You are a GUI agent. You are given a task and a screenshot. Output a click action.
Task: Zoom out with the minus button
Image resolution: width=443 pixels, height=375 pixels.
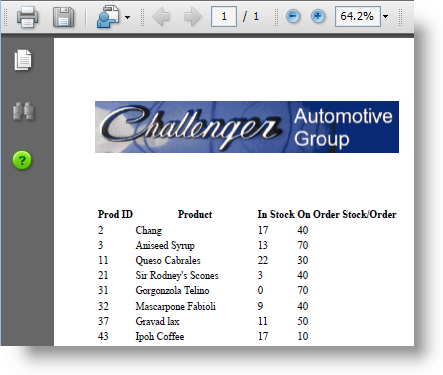293,16
